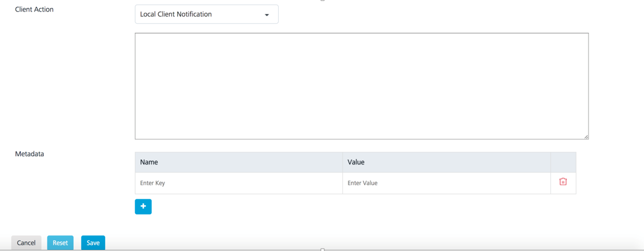The image size is (644, 251).
Task: Click the Enter Value metadata field
Action: tap(446, 183)
